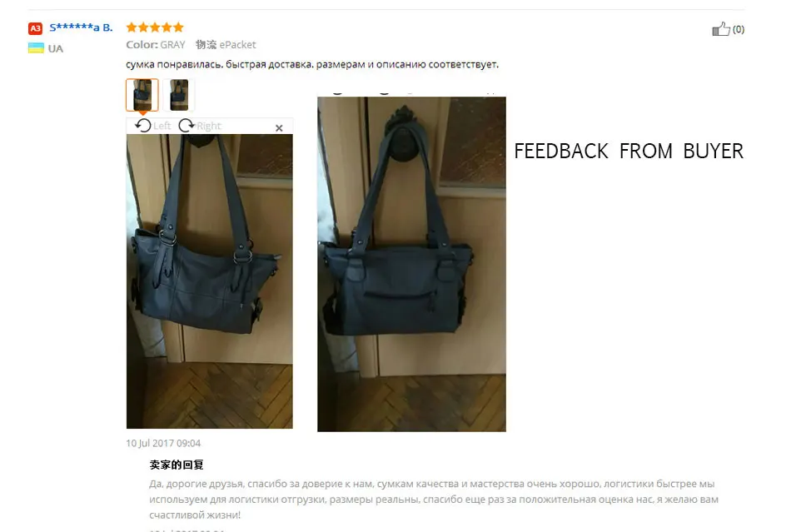The width and height of the screenshot is (791, 532).
Task: Click the Right rotate label
Action: click(209, 126)
